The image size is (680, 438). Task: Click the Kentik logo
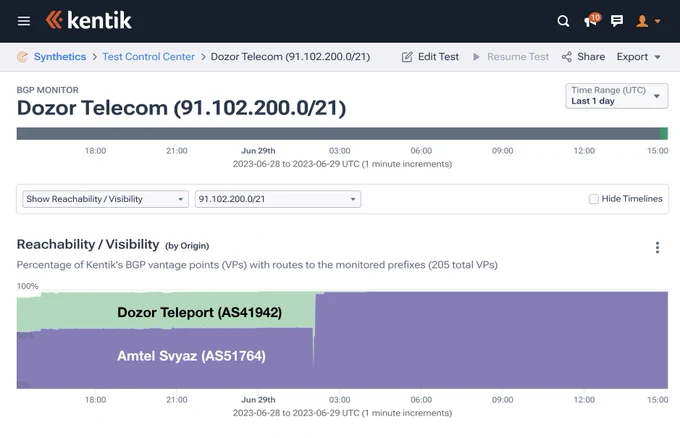[88, 20]
